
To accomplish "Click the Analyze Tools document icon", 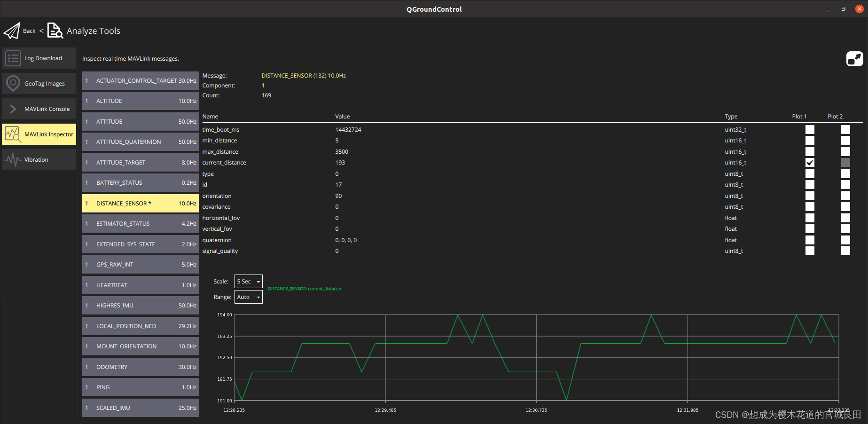I will [x=55, y=31].
